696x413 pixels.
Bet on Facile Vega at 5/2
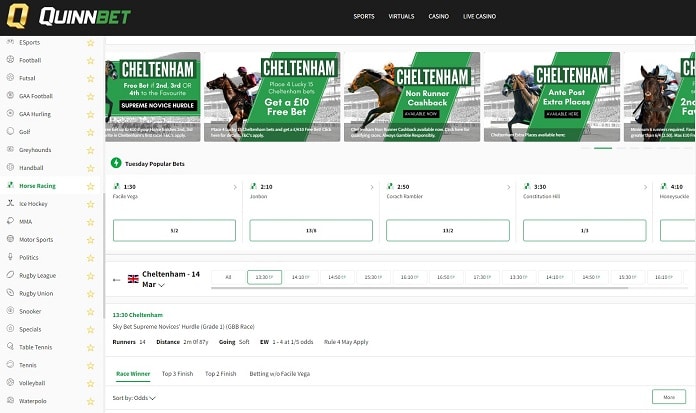pos(174,230)
